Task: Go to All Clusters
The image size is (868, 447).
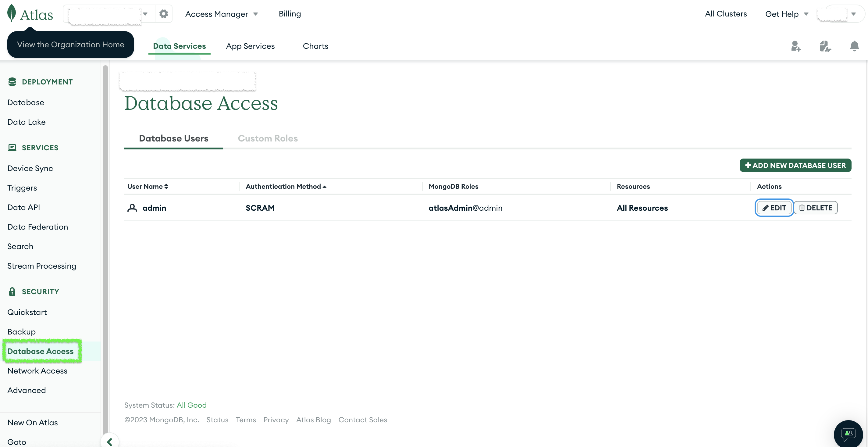Action: tap(726, 14)
